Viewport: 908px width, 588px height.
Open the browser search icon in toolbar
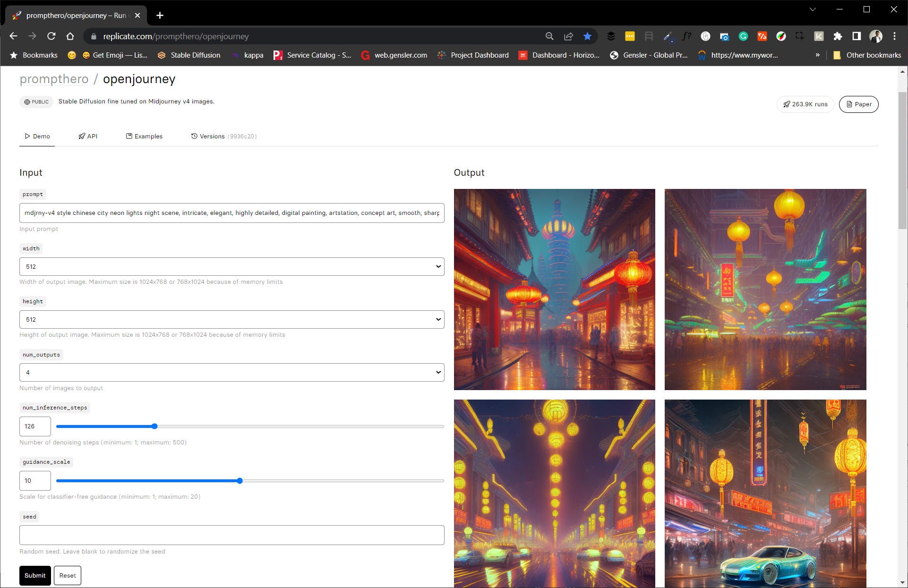click(x=549, y=36)
